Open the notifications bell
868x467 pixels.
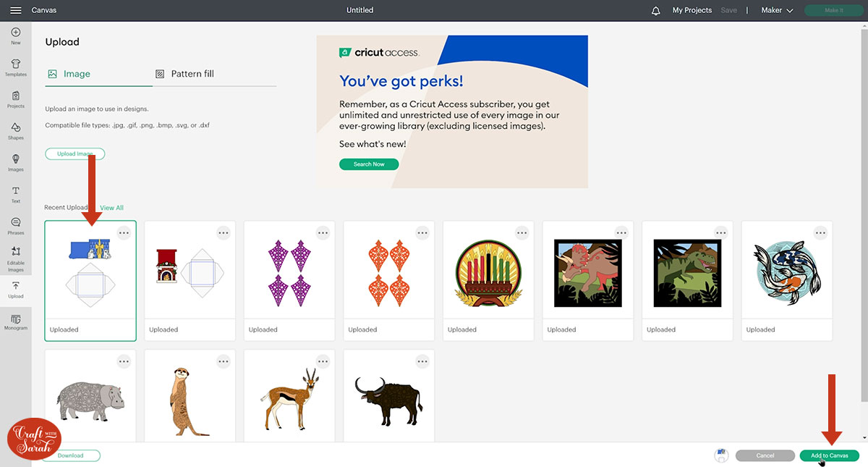click(655, 11)
